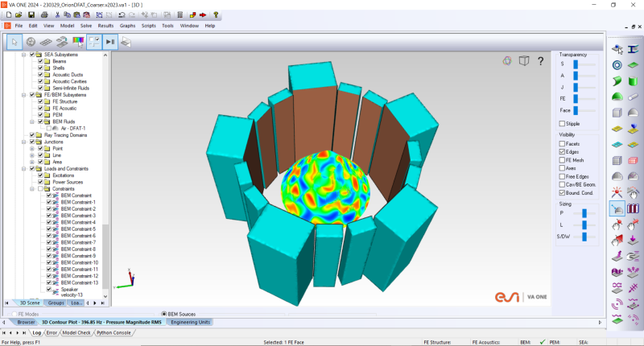Click the Save icon in top toolbar

tap(31, 14)
